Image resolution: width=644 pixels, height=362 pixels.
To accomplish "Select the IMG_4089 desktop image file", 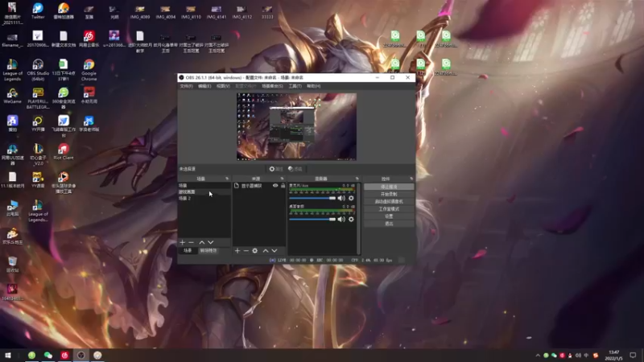I will 139,12.
